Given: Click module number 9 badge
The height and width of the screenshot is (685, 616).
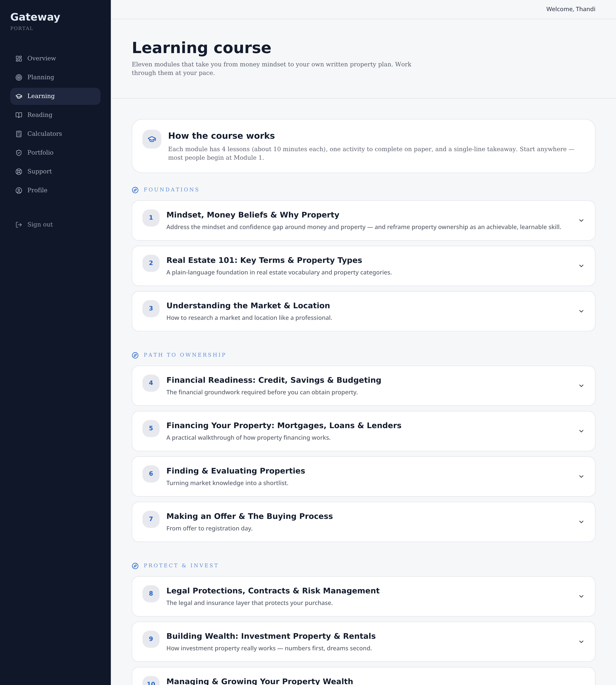Looking at the screenshot, I should pos(151,639).
